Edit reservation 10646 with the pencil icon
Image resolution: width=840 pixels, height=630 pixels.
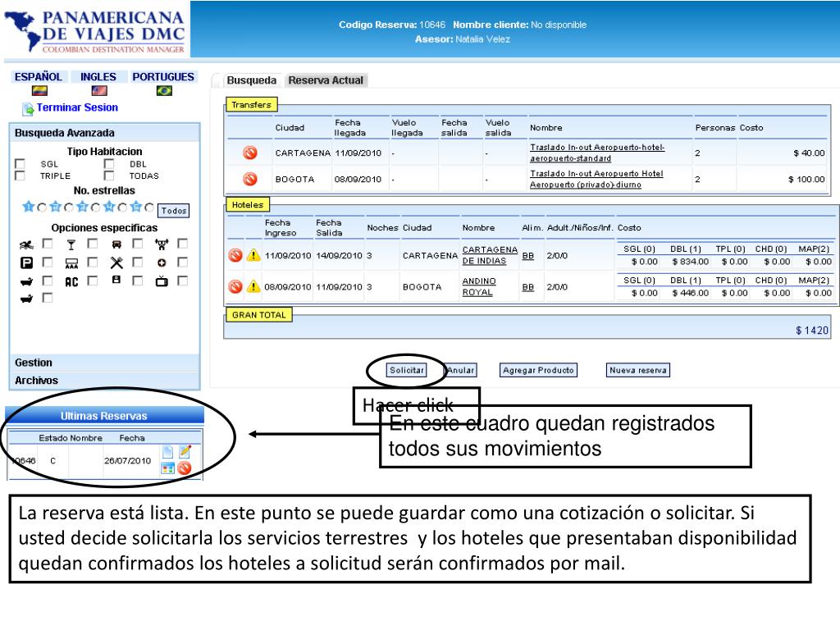point(185,452)
